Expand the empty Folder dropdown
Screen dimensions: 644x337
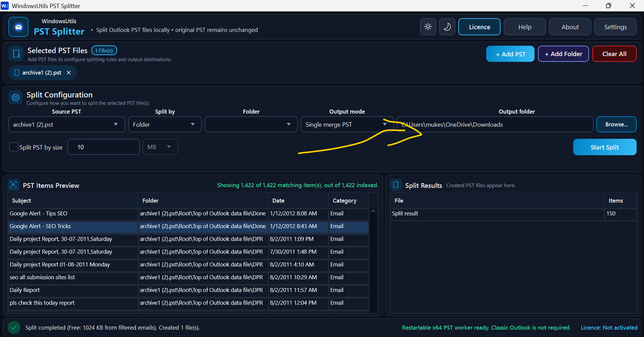pos(251,124)
